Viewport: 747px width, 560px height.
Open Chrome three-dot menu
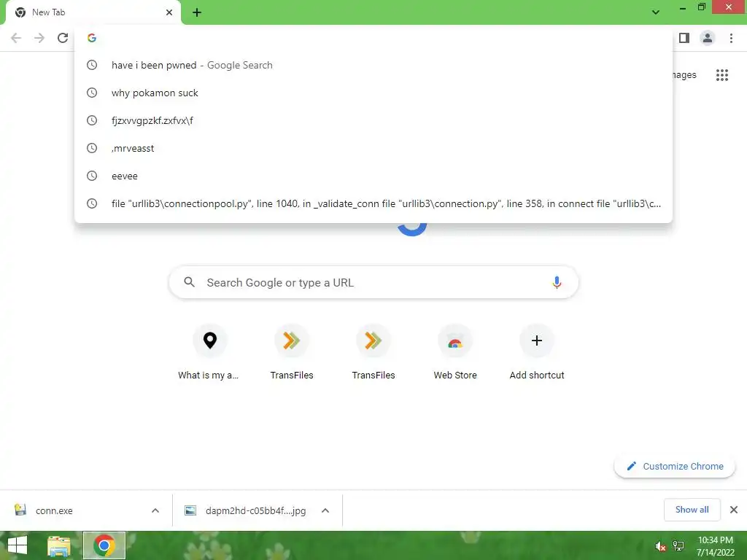point(731,38)
